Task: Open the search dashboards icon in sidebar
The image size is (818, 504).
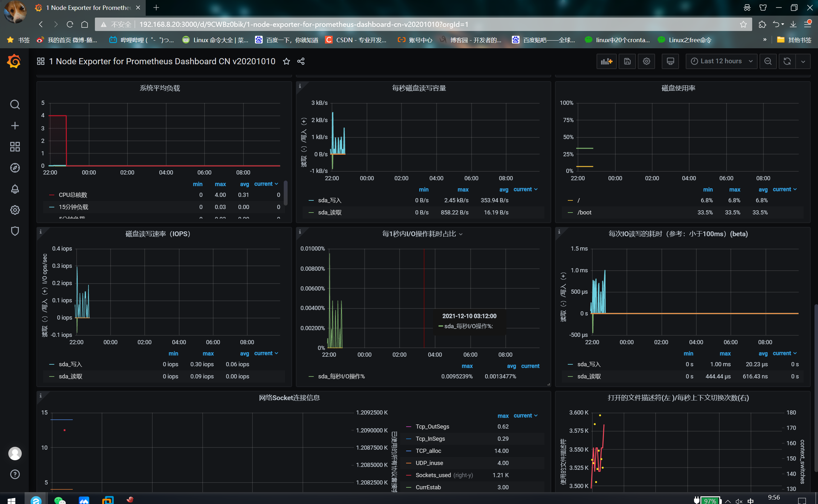Action: coord(15,105)
